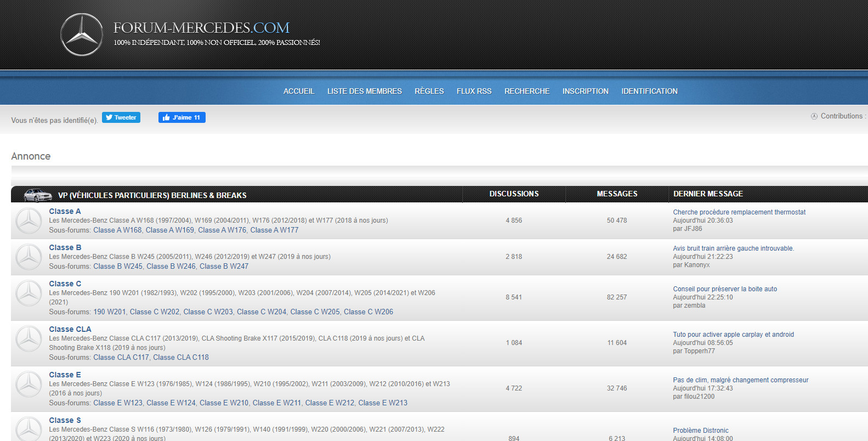Click the Classe C forum status icon
Image resolution: width=868 pixels, height=441 pixels.
point(29,293)
